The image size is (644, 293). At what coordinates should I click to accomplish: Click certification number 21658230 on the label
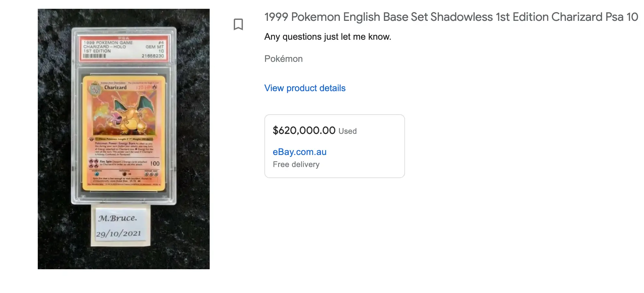click(x=153, y=56)
